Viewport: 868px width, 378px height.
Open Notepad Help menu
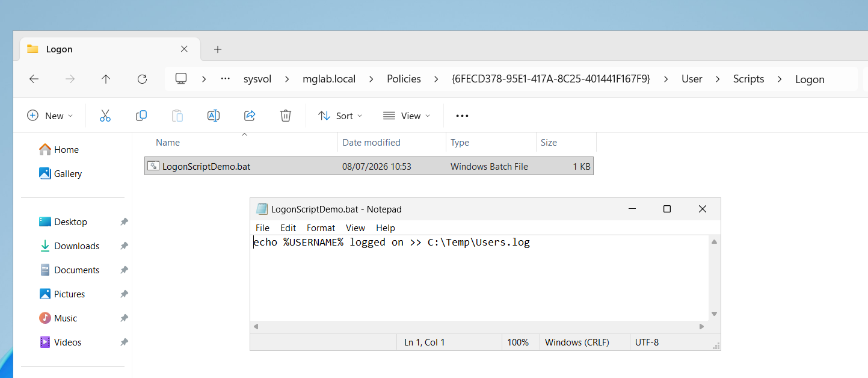coord(386,228)
